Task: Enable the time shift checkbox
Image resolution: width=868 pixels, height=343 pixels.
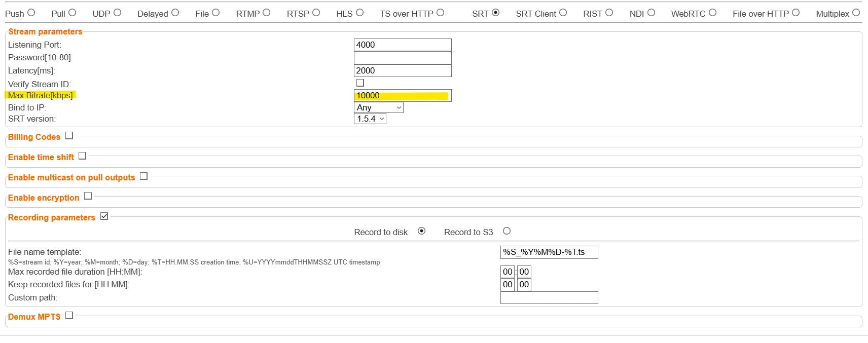Action: point(82,156)
